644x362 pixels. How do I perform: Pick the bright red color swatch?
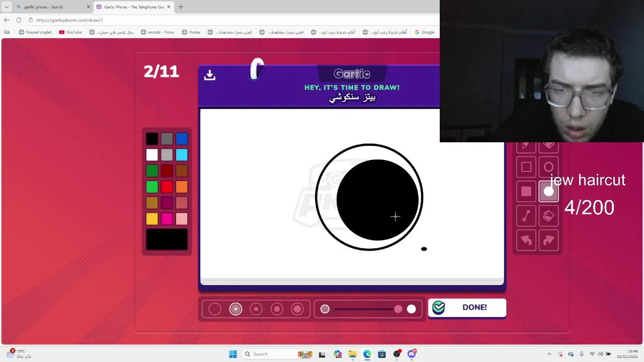coord(167,187)
